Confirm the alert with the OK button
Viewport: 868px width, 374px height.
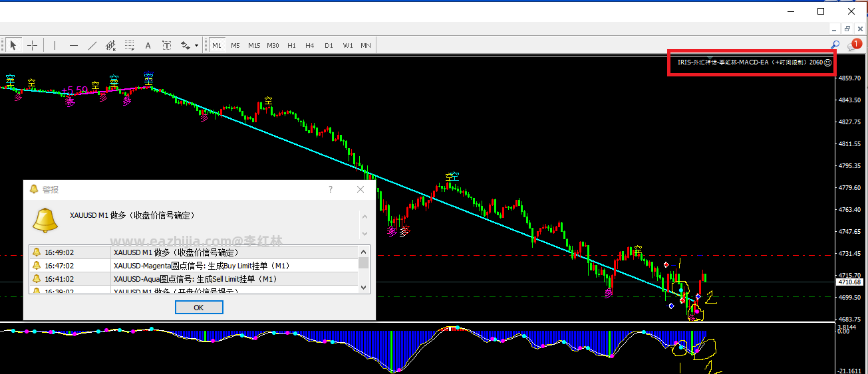coord(199,308)
